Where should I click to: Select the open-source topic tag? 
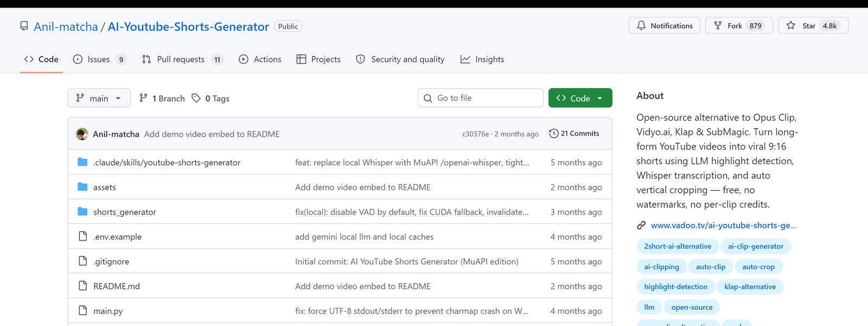click(692, 307)
